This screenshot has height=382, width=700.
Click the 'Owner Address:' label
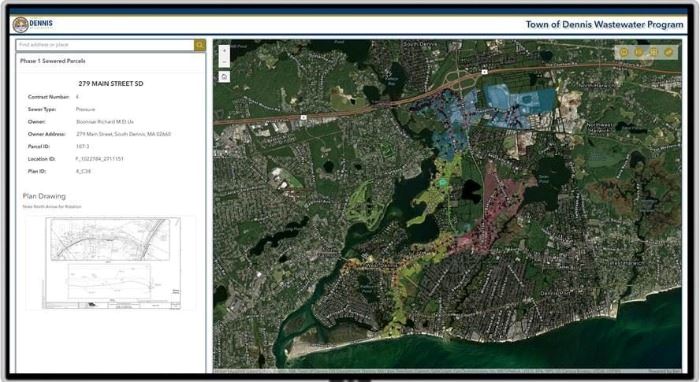(x=46, y=134)
